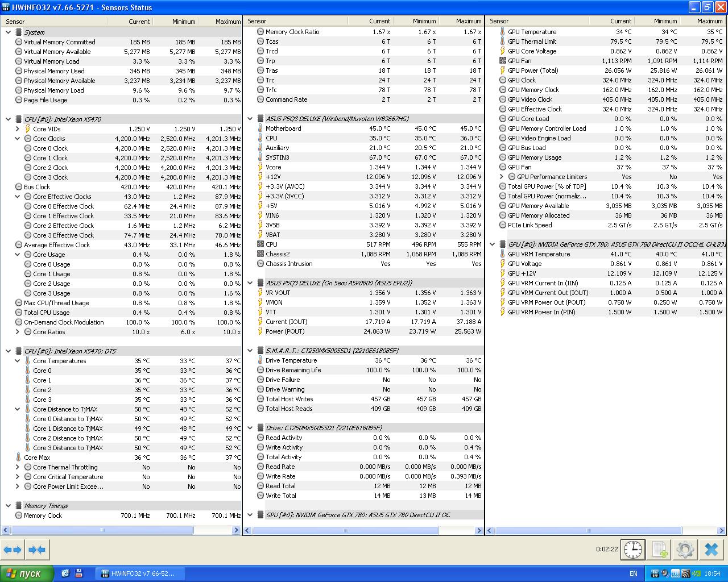728x582 pixels.
Task: Click the shrink columns arrows button
Action: 37,550
